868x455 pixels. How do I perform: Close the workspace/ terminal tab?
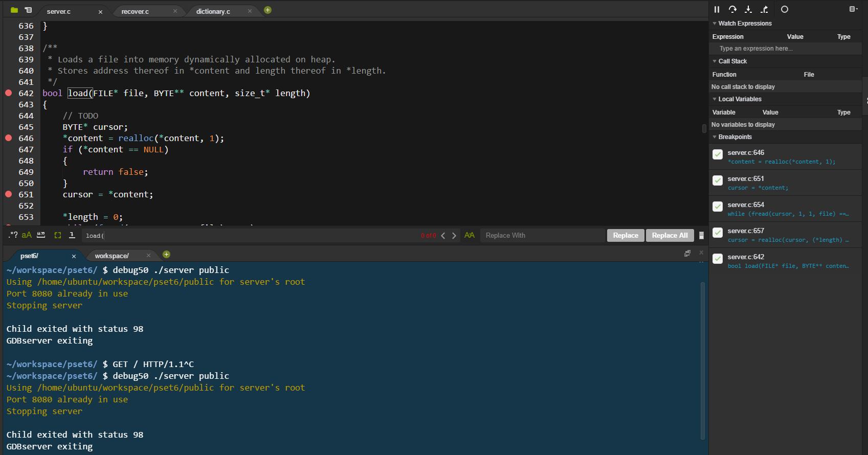[x=148, y=256]
